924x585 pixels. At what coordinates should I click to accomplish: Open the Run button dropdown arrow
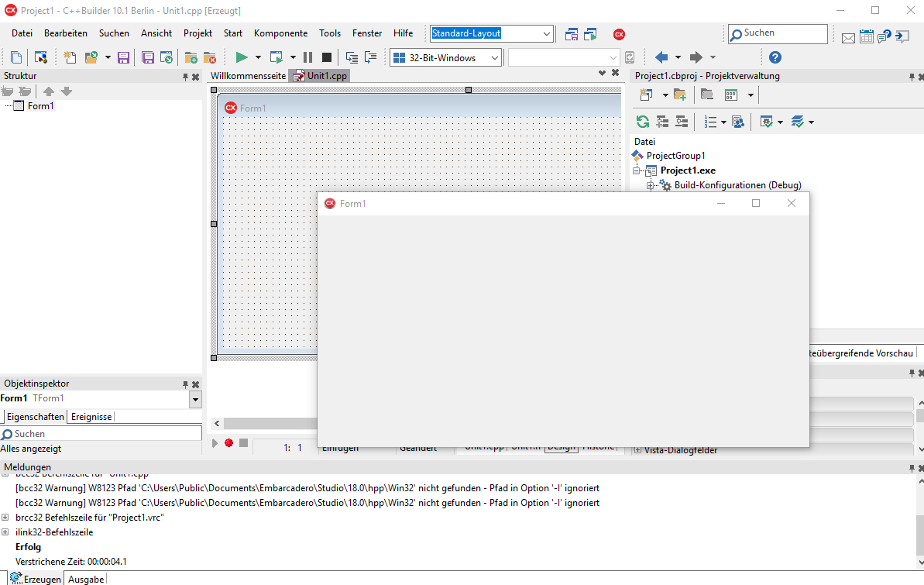click(x=257, y=57)
